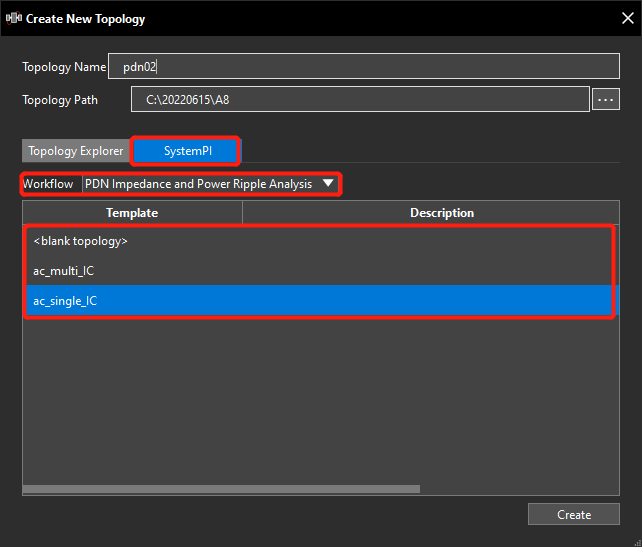642x547 pixels.
Task: Click the Workflow label
Action: point(48,184)
